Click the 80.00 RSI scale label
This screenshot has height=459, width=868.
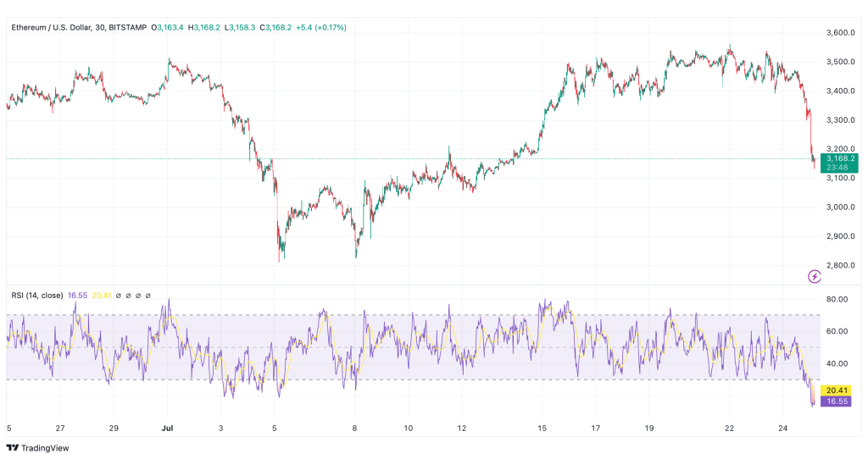point(837,299)
